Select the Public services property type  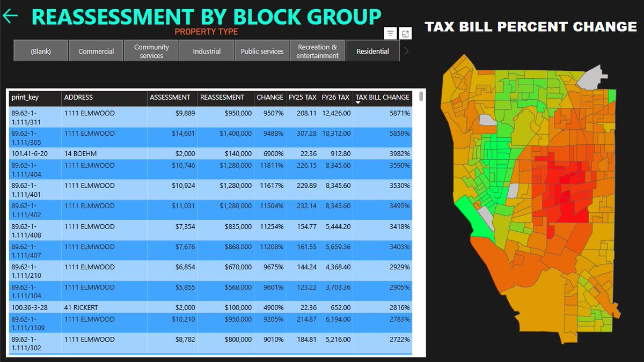(x=262, y=51)
